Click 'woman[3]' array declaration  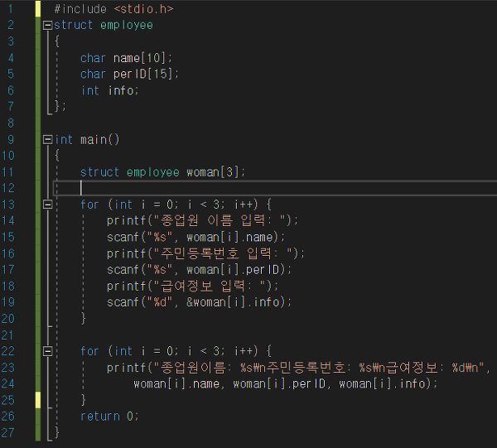point(213,172)
